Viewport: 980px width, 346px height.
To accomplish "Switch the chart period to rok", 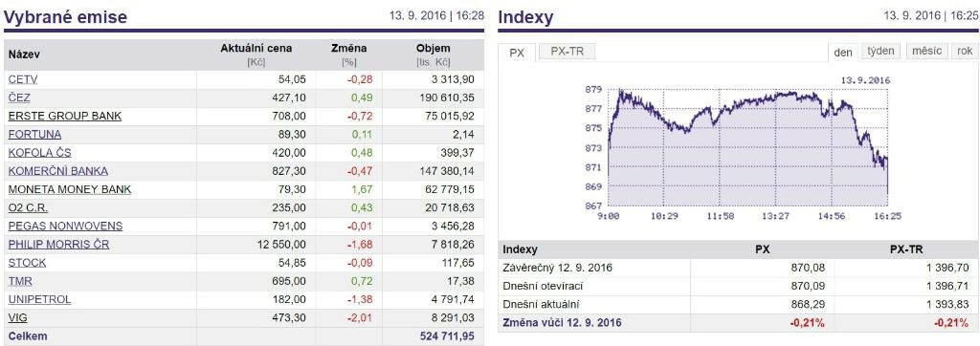I will (x=965, y=52).
